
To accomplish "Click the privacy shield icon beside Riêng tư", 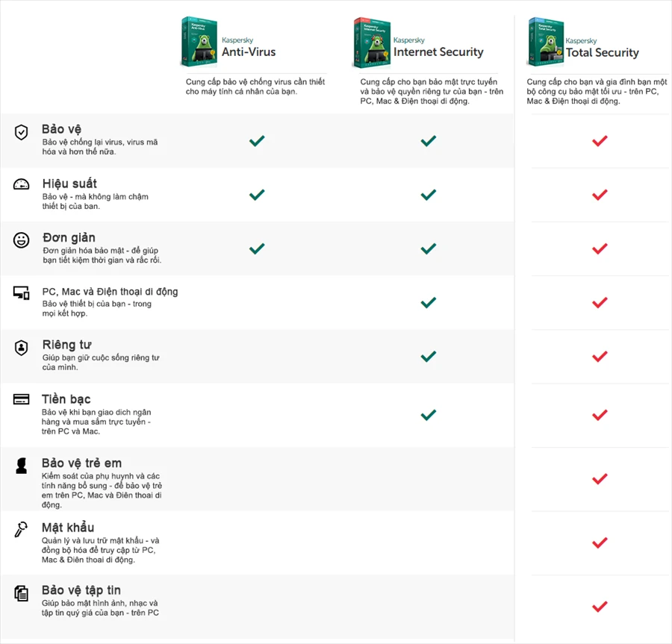I will [x=21, y=347].
